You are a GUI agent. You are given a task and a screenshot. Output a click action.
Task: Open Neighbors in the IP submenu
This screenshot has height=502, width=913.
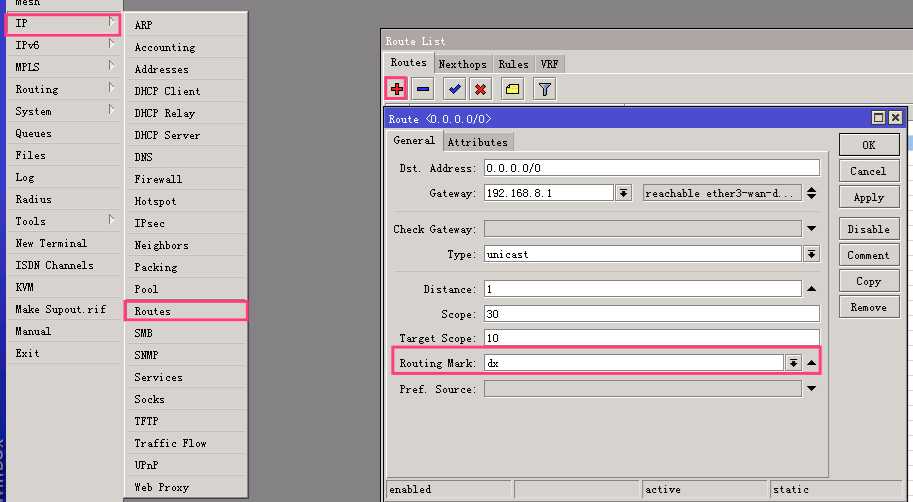pyautogui.click(x=186, y=245)
